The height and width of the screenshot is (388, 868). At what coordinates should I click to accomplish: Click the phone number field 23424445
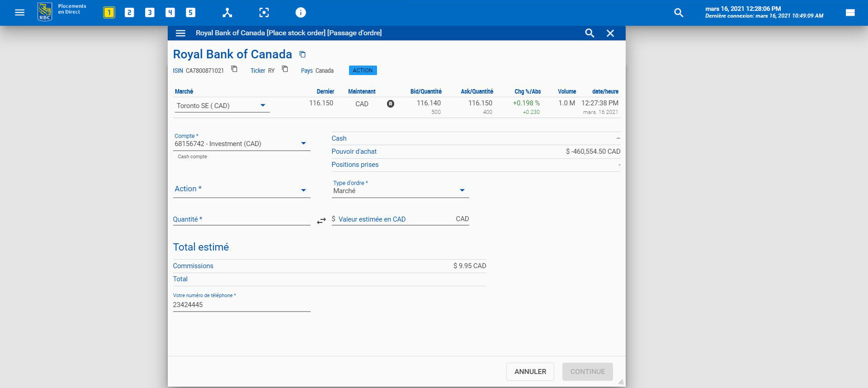coord(241,305)
